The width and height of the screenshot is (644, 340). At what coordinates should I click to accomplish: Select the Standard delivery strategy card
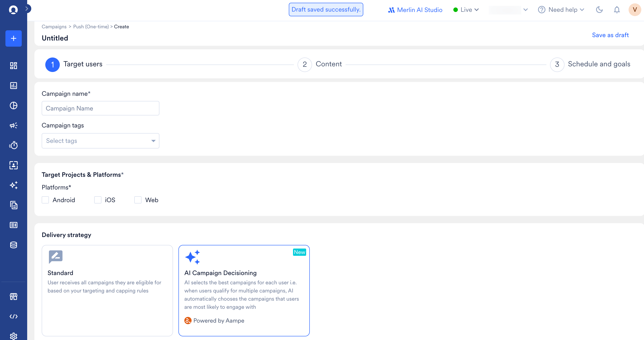107,290
